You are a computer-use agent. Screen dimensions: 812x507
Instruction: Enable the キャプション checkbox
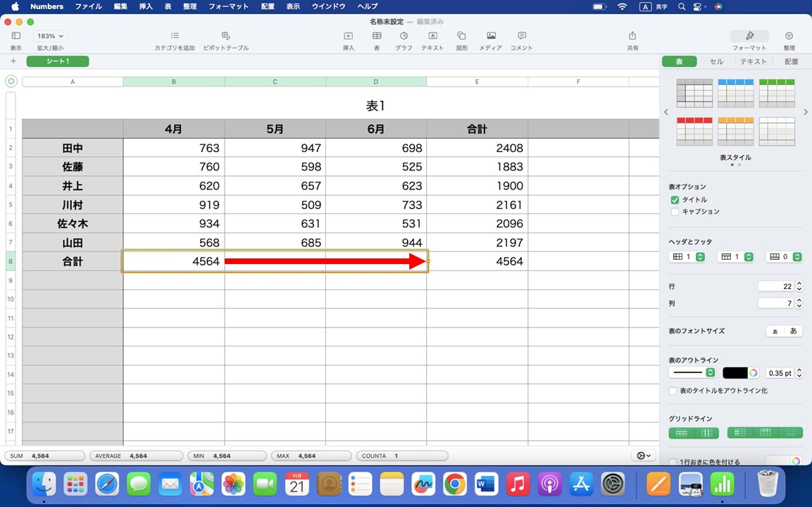[x=675, y=211]
